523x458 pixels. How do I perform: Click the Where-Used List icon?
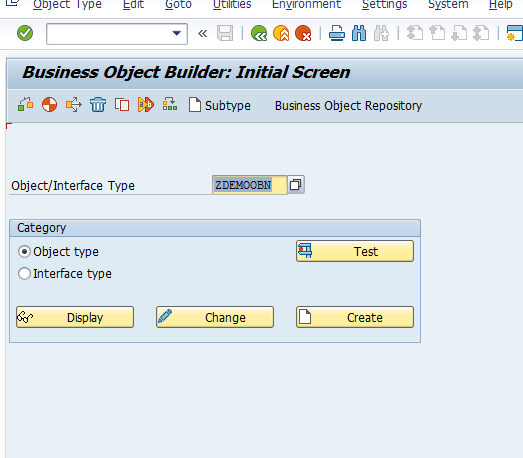pyautogui.click(x=170, y=104)
